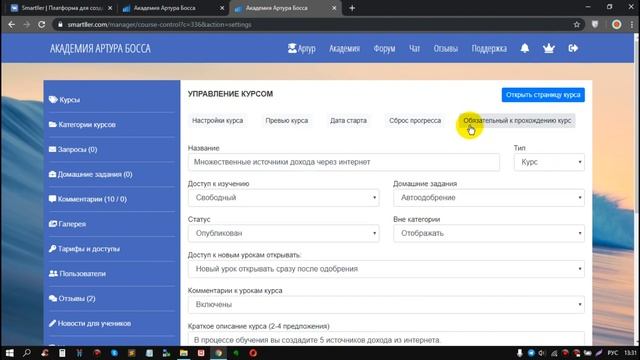This screenshot has width=640, height=360.
Task: Expand Комментарии к урокам курса dropdown
Action: pyautogui.click(x=386, y=304)
